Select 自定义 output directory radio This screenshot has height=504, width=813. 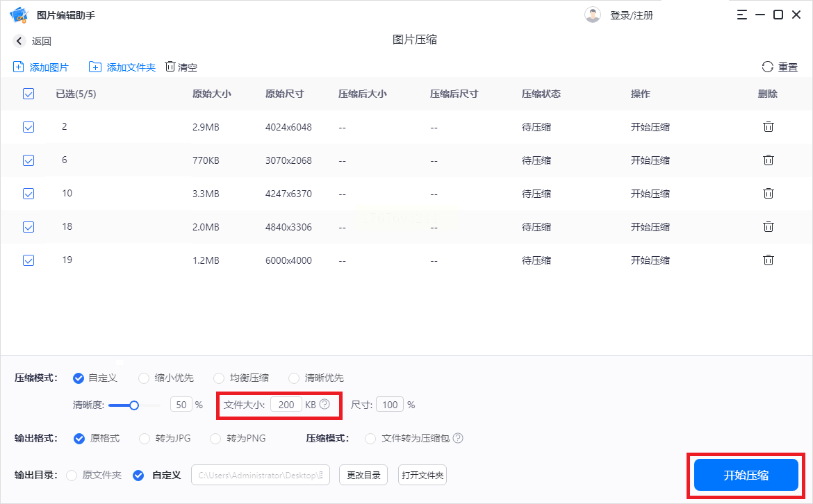pyautogui.click(x=138, y=475)
